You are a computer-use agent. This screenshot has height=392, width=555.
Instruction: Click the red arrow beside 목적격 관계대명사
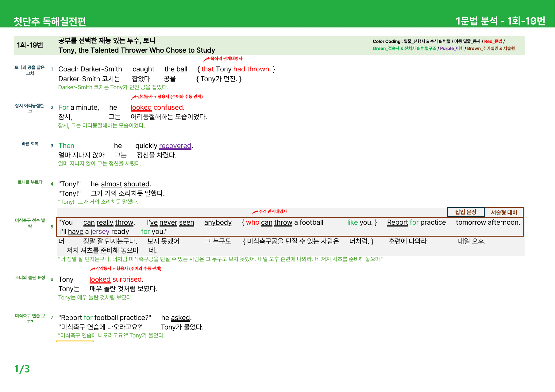pos(206,59)
